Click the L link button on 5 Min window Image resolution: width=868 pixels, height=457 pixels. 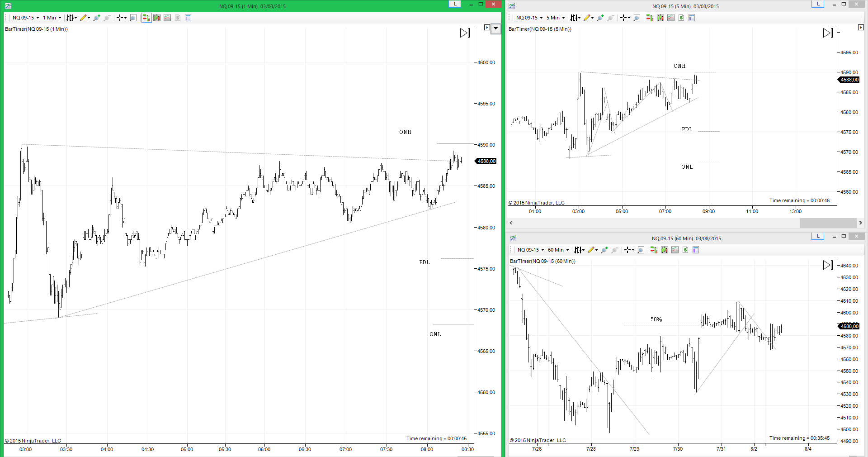tap(818, 4)
